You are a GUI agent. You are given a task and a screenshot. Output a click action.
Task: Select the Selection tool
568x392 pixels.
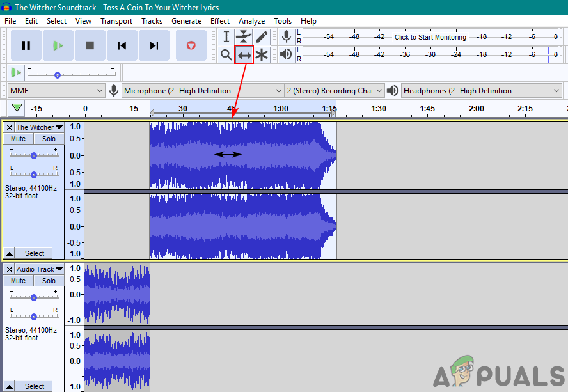pyautogui.click(x=226, y=36)
